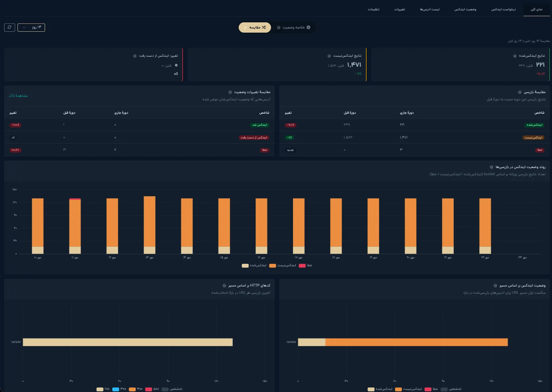Image resolution: width=552 pixels, height=392 pixels.
Task: Open info icon beside نتایج ایندکس‌نیست card title
Action: tap(329, 56)
